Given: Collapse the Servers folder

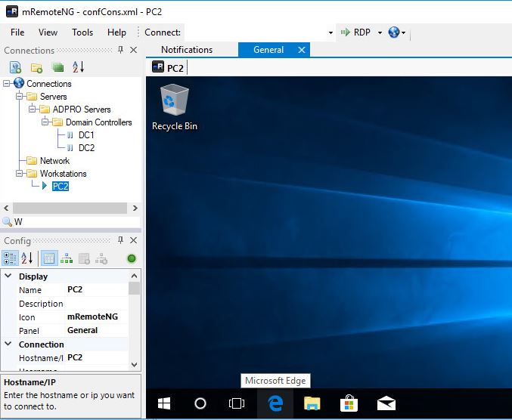Looking at the screenshot, I should click(19, 96).
